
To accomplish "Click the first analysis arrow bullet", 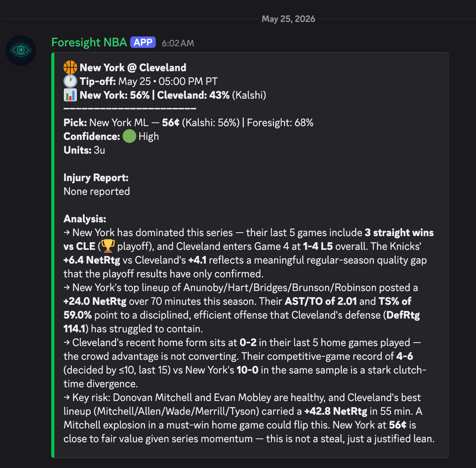I will (x=67, y=232).
